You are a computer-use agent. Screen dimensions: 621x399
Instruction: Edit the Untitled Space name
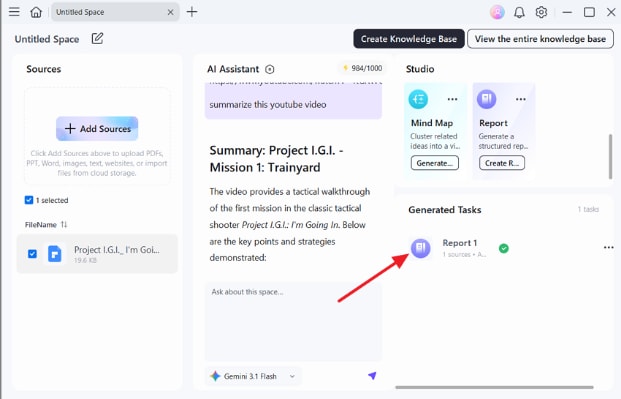(x=97, y=38)
